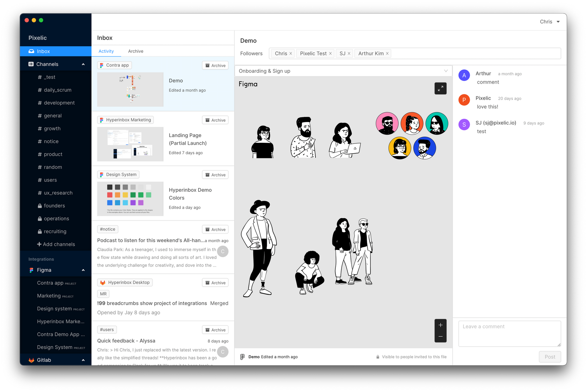The width and height of the screenshot is (587, 392).
Task: Click the Post comment button
Action: pyautogui.click(x=550, y=357)
